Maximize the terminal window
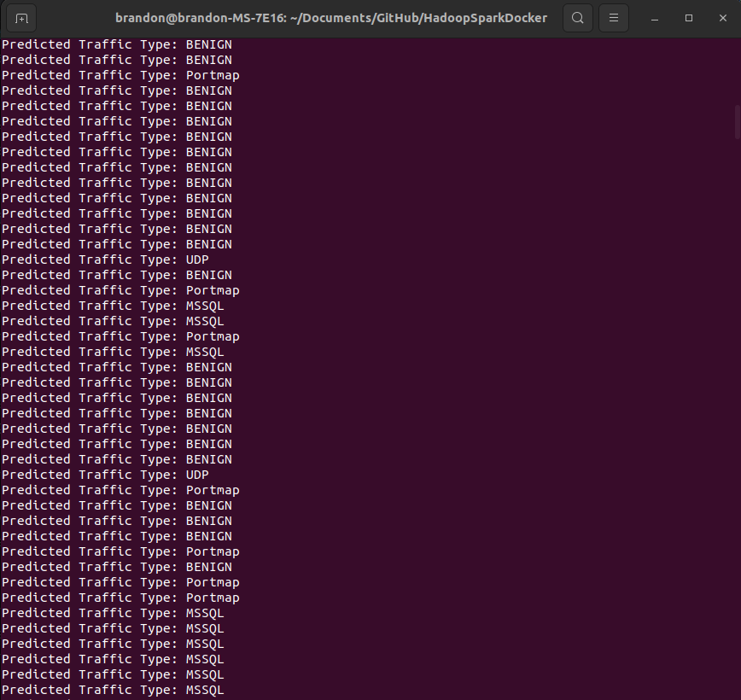 [689, 18]
